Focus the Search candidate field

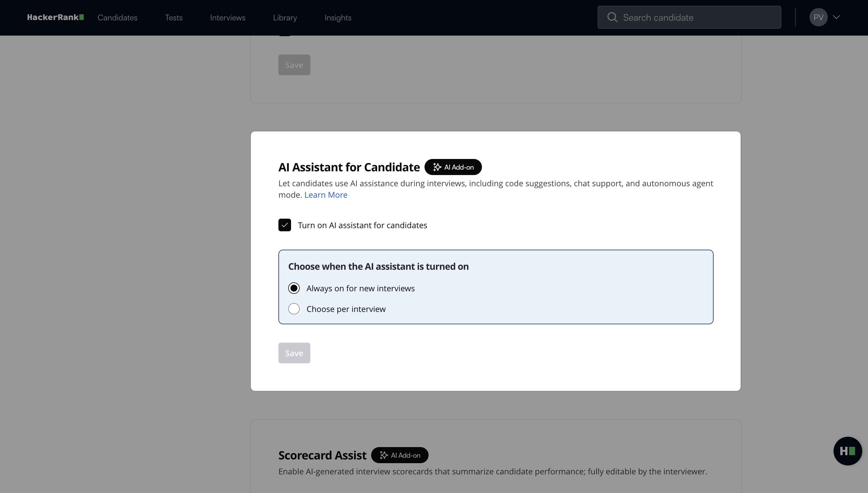[x=698, y=17]
